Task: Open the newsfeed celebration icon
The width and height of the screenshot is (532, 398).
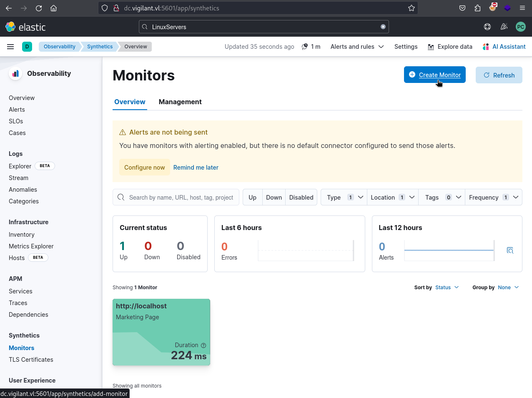Action: pyautogui.click(x=504, y=27)
